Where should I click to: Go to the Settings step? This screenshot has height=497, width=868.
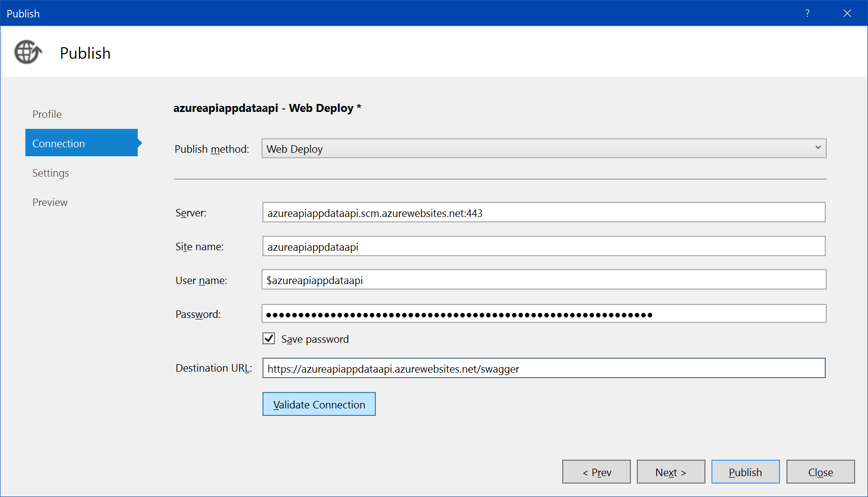coord(51,173)
